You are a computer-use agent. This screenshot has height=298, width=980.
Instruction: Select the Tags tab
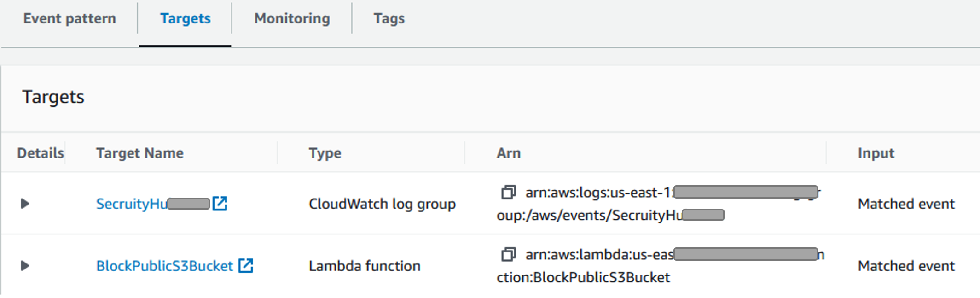point(389,18)
